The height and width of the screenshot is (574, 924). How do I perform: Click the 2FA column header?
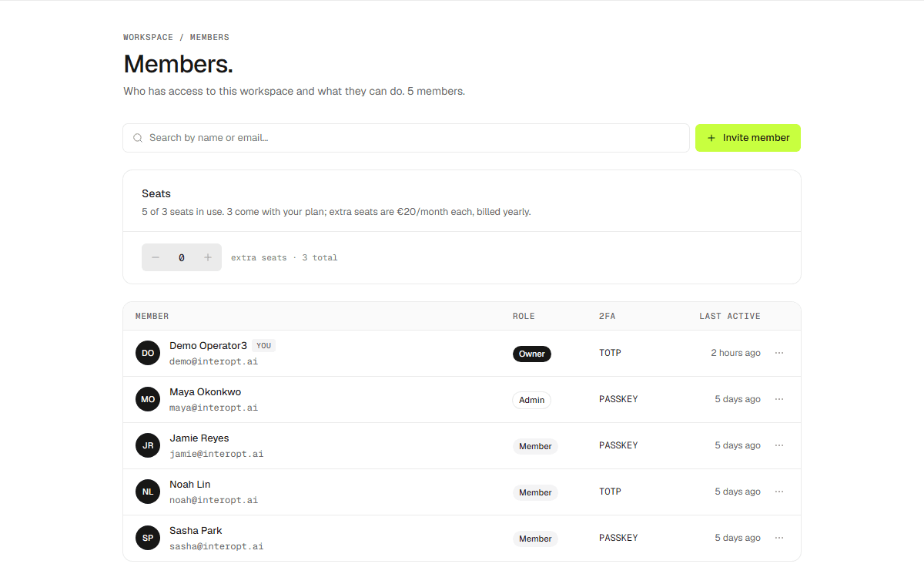(x=608, y=316)
